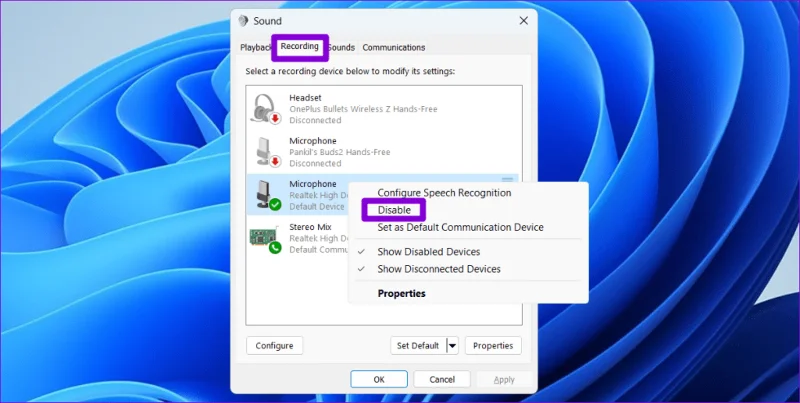Open the Recording tab
This screenshot has height=403, width=800.
click(x=299, y=46)
